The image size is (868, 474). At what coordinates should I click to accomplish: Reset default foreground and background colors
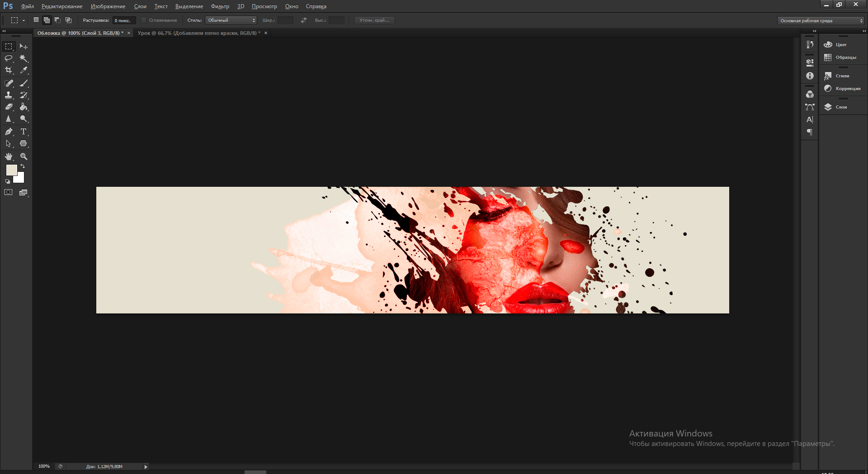[x=7, y=181]
